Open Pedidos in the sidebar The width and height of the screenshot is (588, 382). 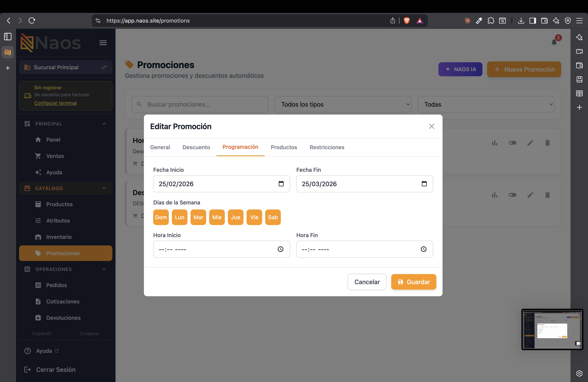pyautogui.click(x=66, y=285)
